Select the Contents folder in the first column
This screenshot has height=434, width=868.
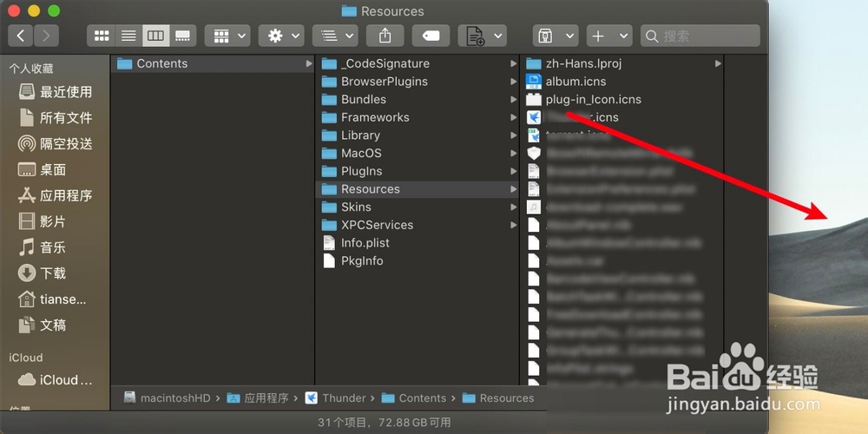(213, 63)
